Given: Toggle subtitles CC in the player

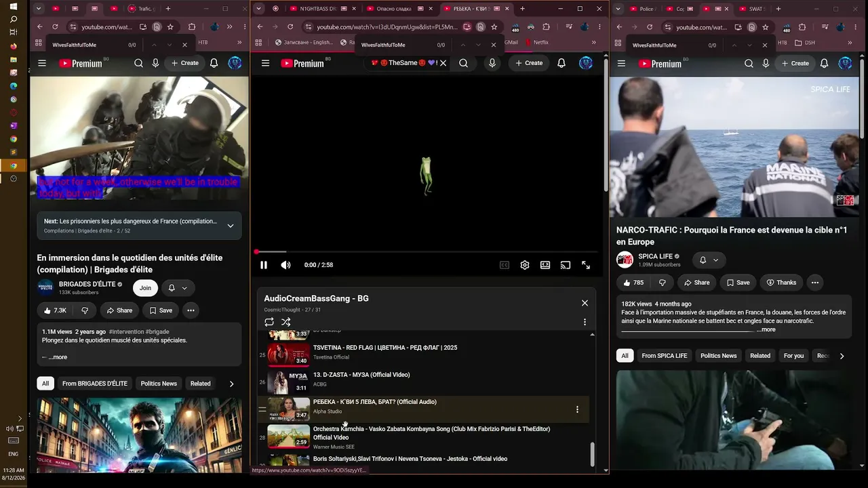Looking at the screenshot, I should click(505, 265).
